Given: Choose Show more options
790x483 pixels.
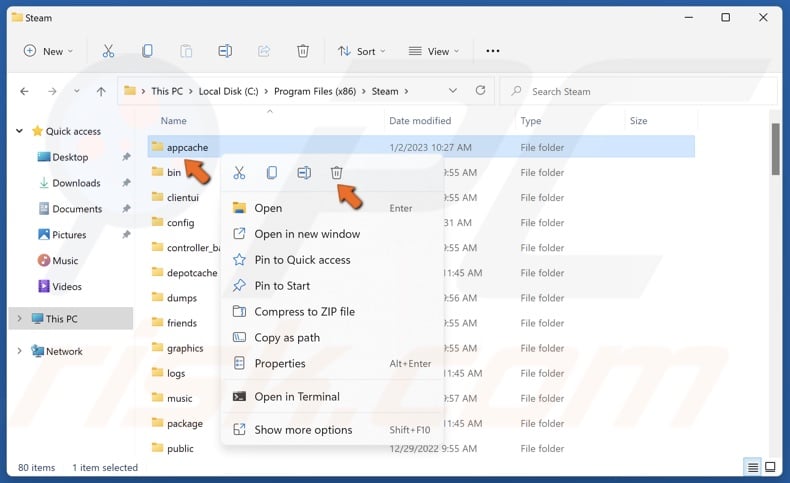Looking at the screenshot, I should pos(333,430).
